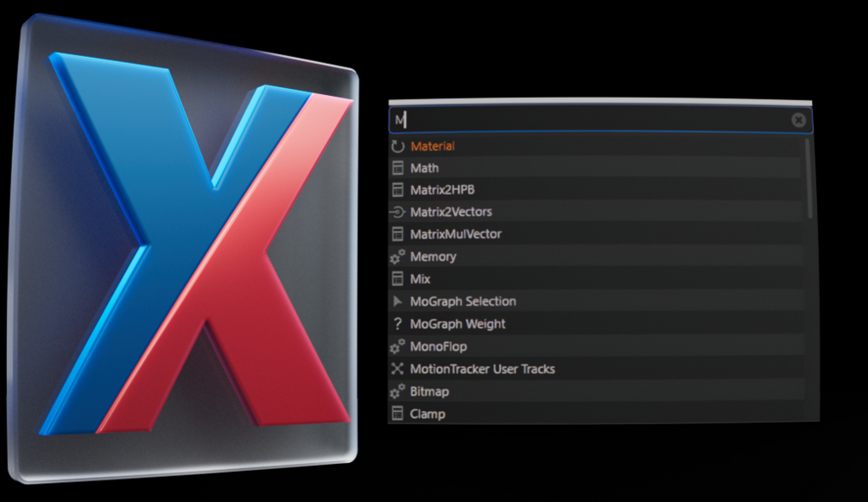Choose the MoGraph Weight node
Viewport: 868px width, 502px height.
click(596, 324)
